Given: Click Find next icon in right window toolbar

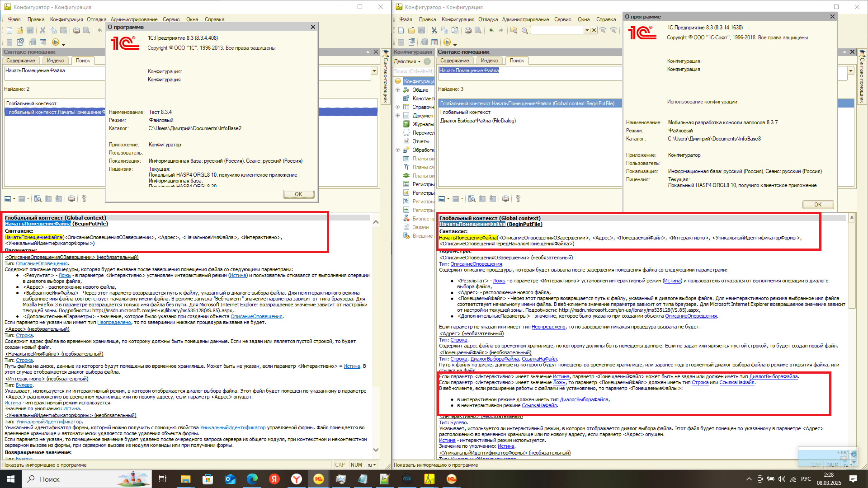Looking at the screenshot, I should [603, 30].
